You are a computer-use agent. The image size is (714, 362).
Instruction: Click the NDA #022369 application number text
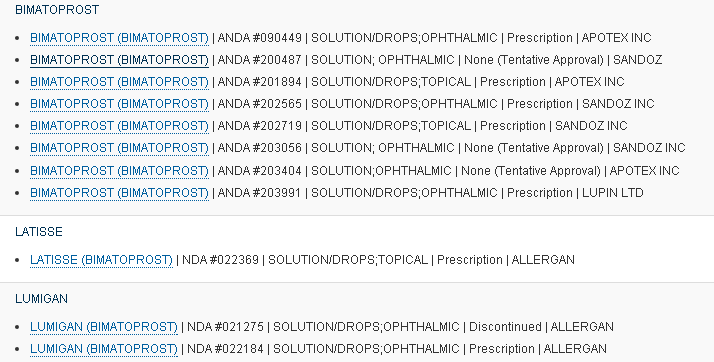(220, 260)
